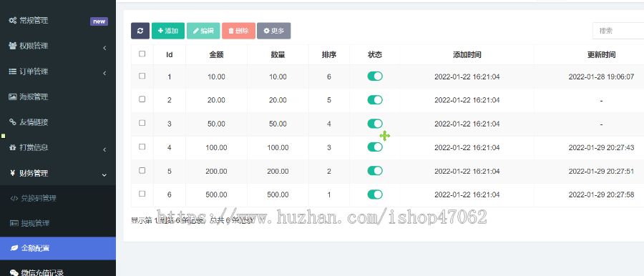
Task: Sort by the 数量 column header
Action: [x=278, y=54]
